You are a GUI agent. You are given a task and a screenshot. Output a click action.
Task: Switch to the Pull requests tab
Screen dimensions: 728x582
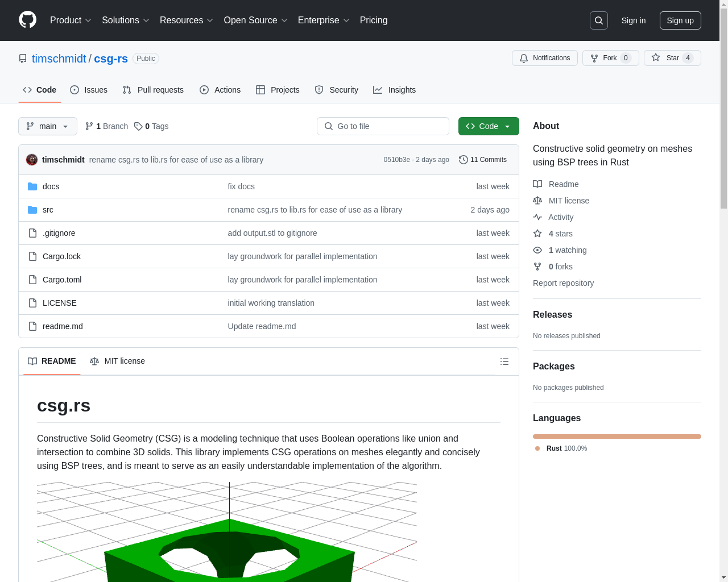point(153,90)
